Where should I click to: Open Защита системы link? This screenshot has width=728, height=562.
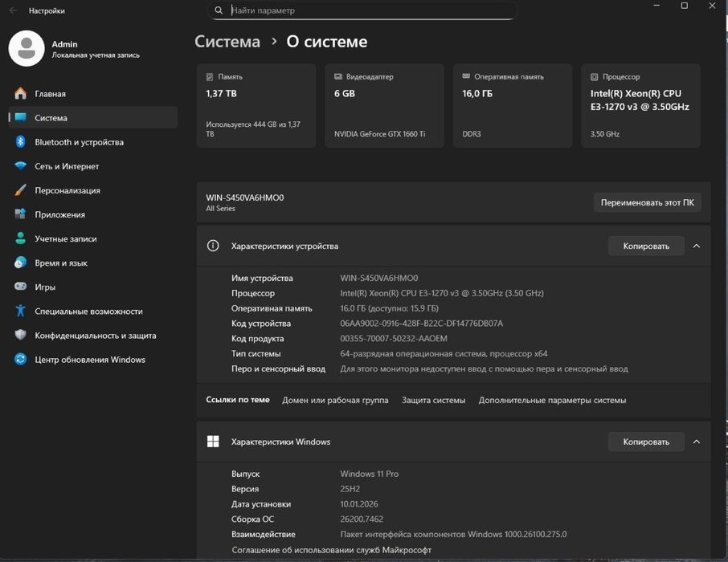click(x=433, y=400)
